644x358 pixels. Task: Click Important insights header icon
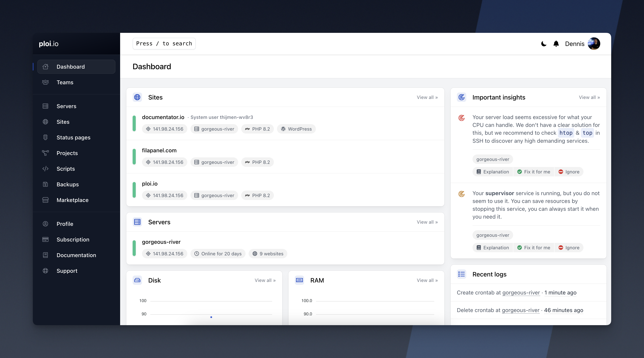(x=462, y=97)
